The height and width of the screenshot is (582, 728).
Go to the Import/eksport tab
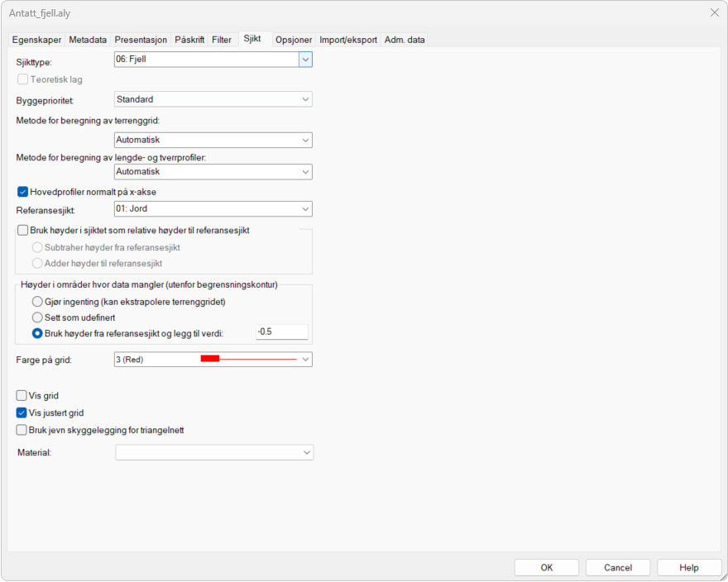[348, 40]
